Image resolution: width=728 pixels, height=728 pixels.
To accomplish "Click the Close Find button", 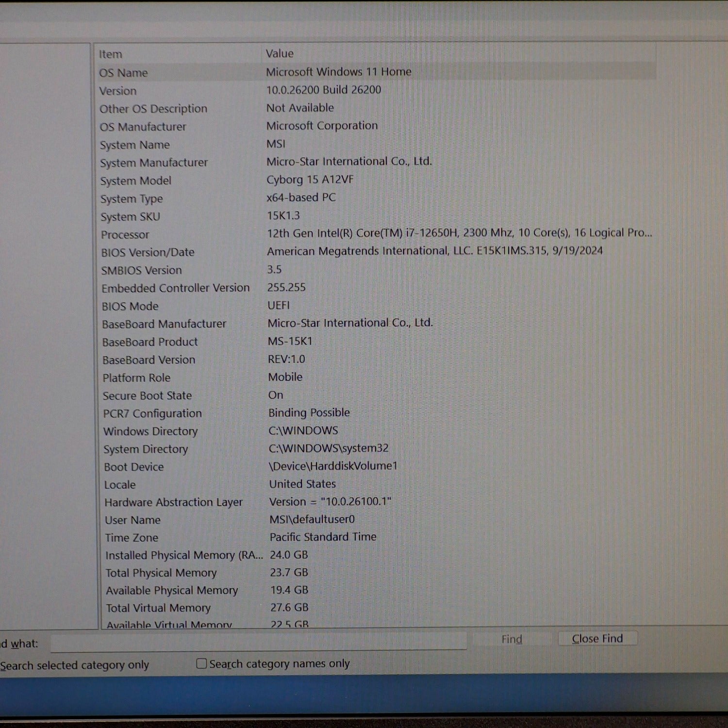I will tap(597, 639).
